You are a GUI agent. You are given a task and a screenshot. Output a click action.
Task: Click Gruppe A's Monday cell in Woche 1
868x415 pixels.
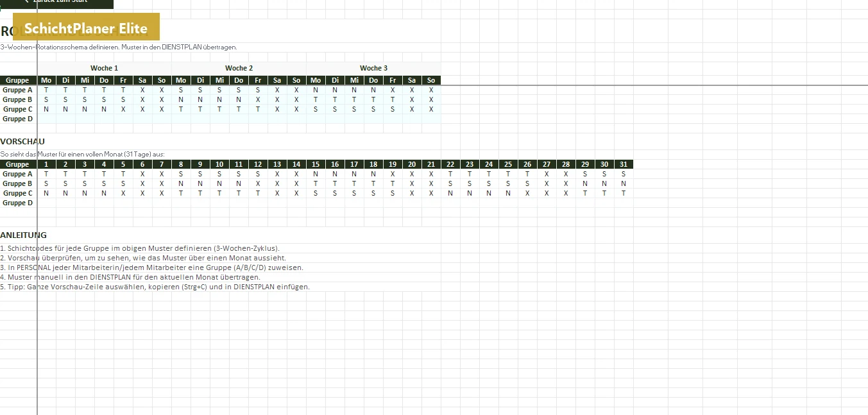(x=46, y=90)
